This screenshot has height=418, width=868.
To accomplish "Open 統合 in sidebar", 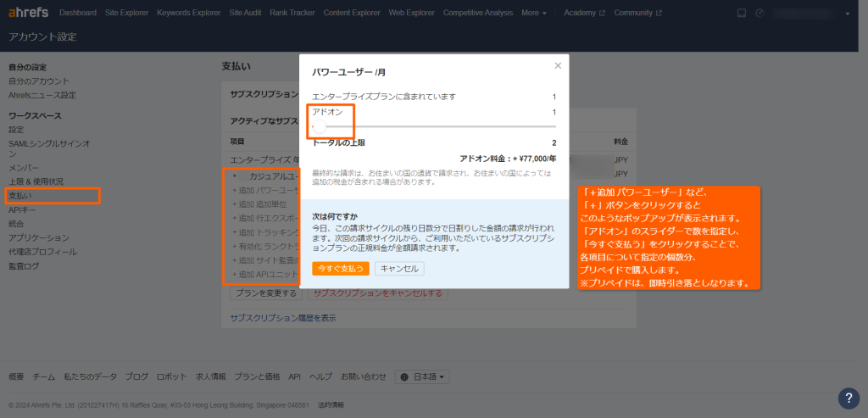I will [16, 224].
